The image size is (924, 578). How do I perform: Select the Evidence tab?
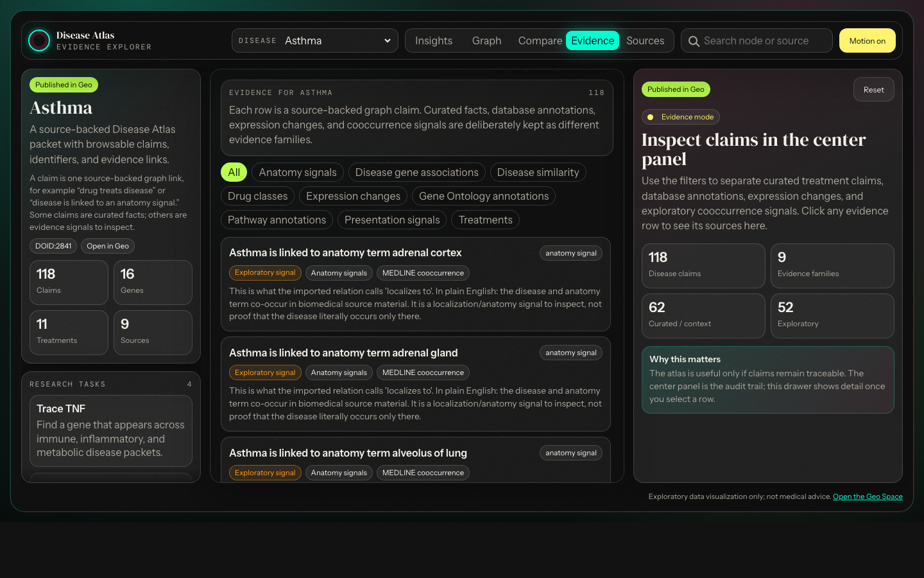pos(592,40)
